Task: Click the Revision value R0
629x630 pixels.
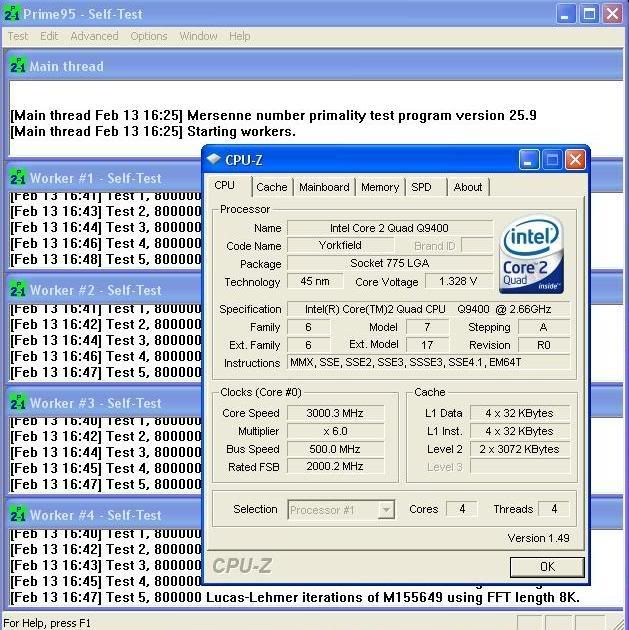Action: 544,345
